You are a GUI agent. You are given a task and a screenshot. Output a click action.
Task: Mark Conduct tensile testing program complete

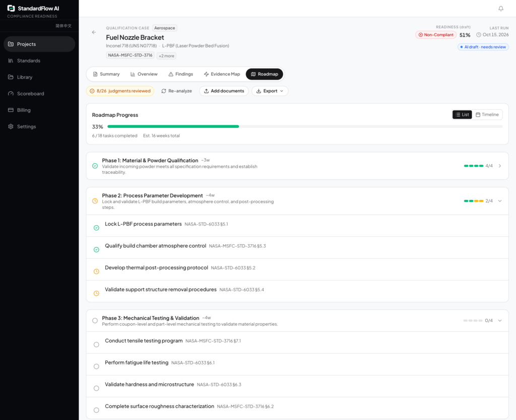[96, 344]
